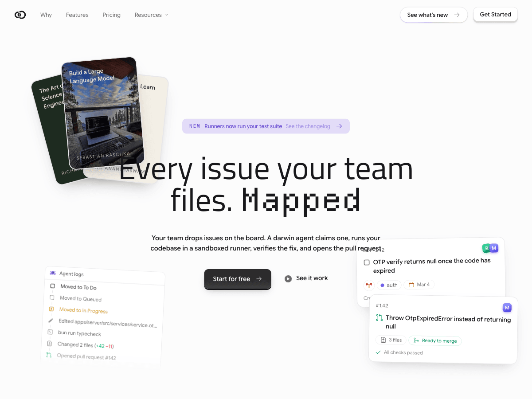Click the arrow icon inside Start for free
Image resolution: width=532 pixels, height=399 pixels.
click(x=259, y=279)
